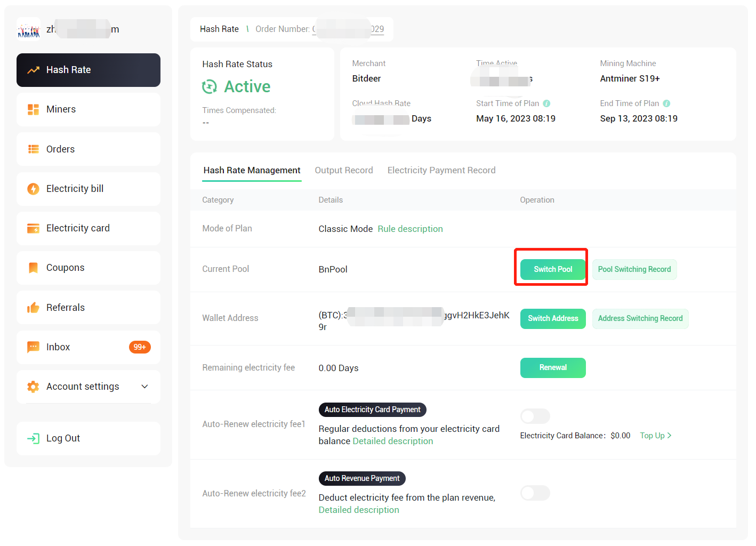Image resolution: width=756 pixels, height=546 pixels.
Task: Enable Auto Electricity Card Payment toggle
Action: pyautogui.click(x=535, y=416)
